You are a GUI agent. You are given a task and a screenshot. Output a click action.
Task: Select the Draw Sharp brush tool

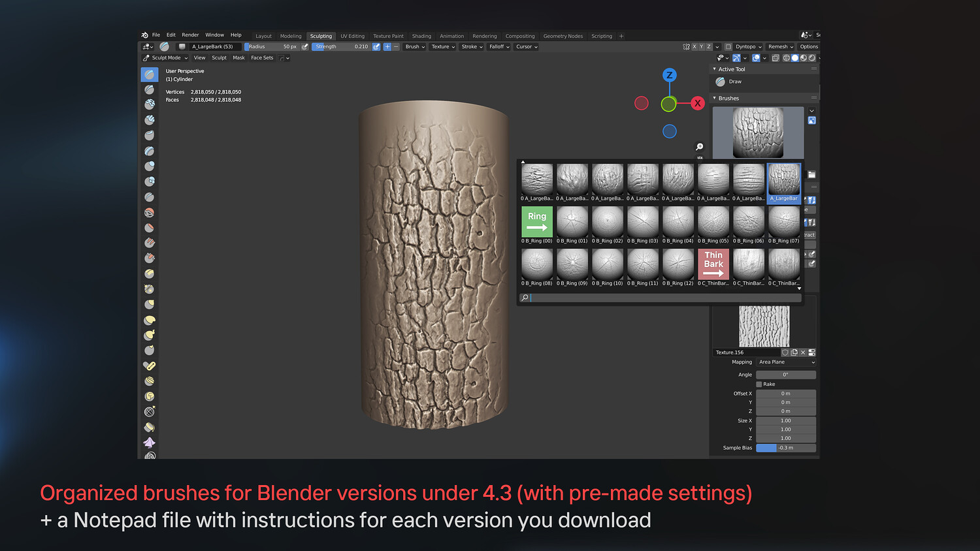(150, 89)
